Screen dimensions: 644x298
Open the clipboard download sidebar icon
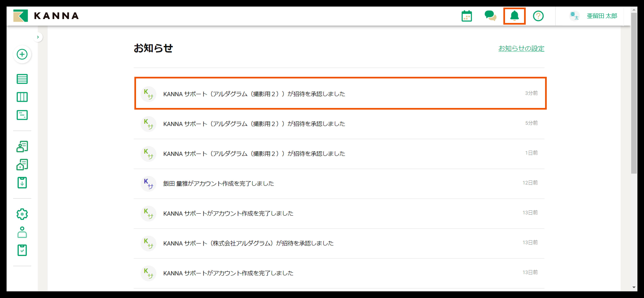coord(22,183)
